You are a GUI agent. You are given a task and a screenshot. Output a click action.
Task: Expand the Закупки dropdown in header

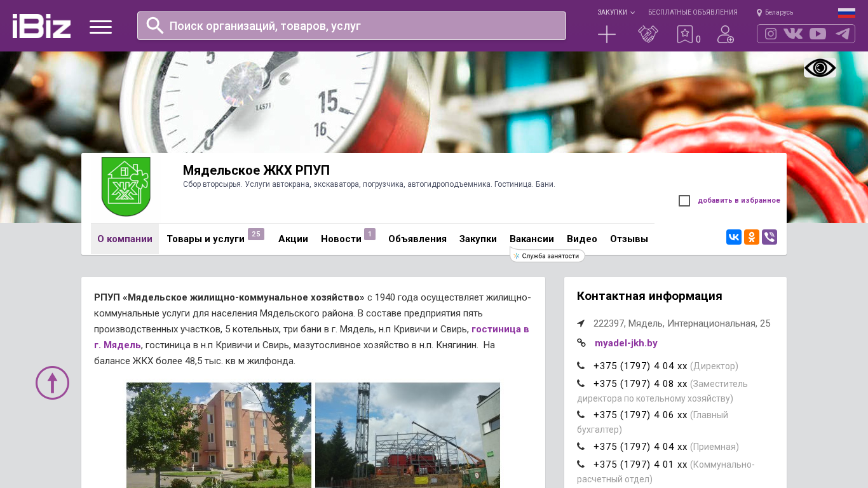pyautogui.click(x=615, y=12)
